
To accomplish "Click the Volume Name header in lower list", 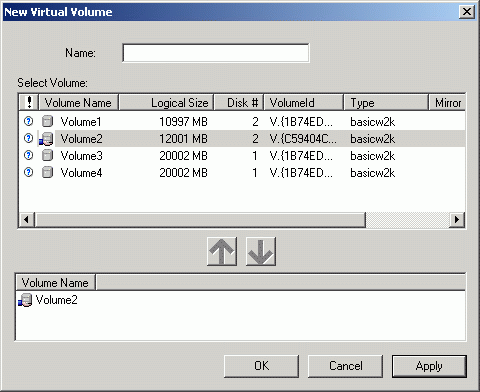I will coord(55,283).
